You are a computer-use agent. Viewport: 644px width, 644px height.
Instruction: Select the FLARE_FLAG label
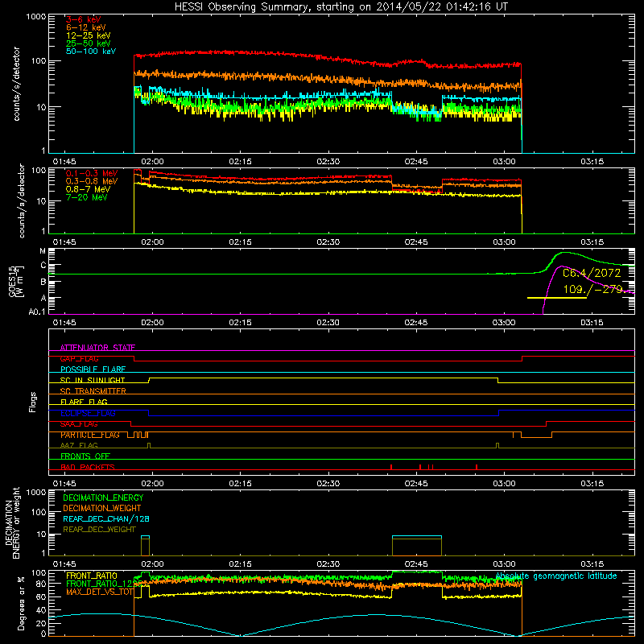[84, 402]
